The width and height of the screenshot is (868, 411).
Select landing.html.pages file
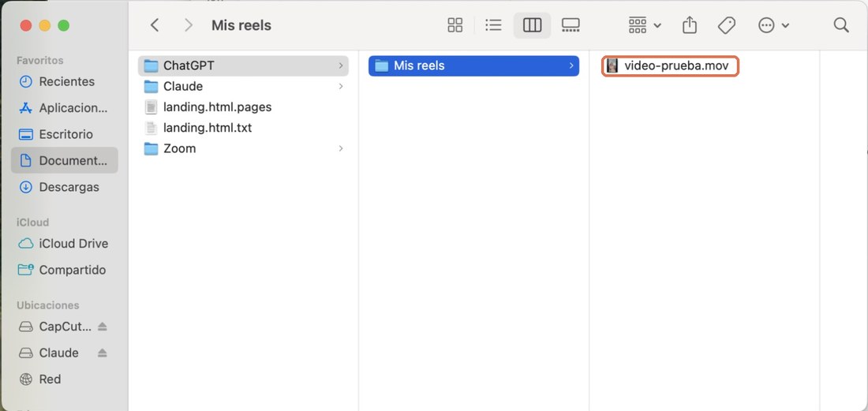(x=243, y=106)
